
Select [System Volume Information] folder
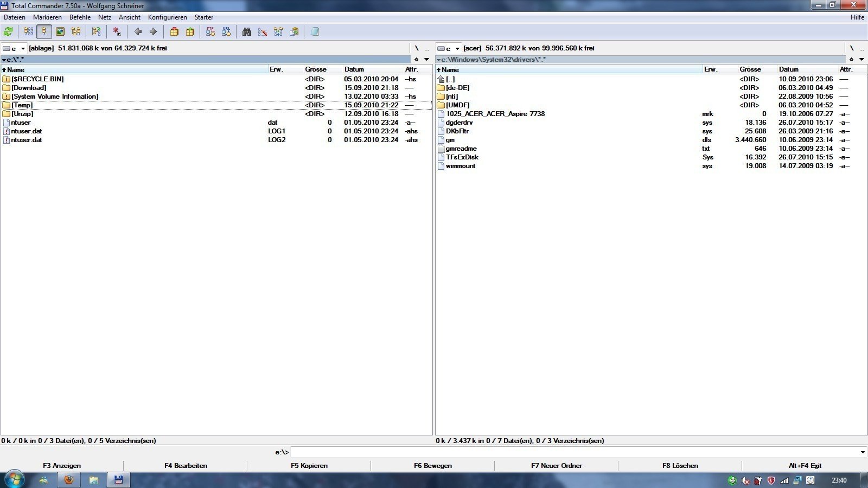(x=216, y=97)
